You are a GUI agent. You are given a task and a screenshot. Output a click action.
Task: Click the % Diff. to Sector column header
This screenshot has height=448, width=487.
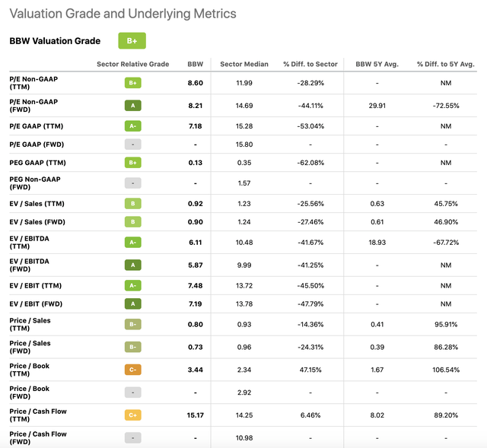click(310, 64)
